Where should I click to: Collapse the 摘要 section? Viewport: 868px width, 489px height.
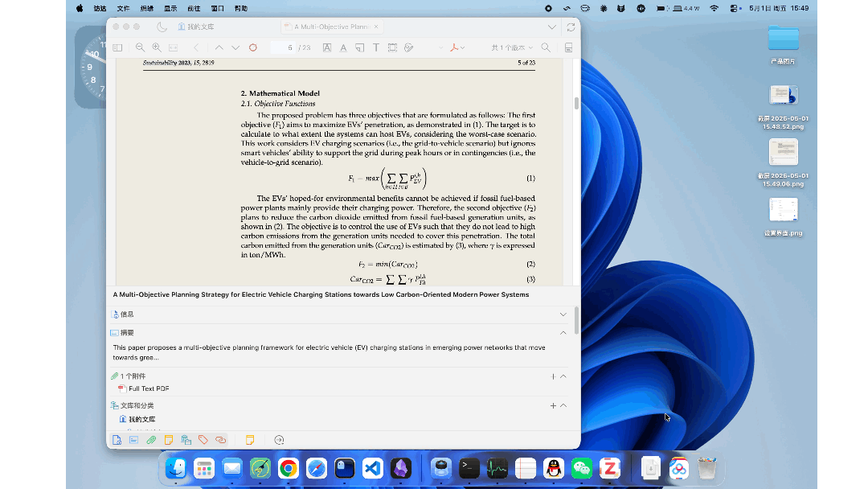click(563, 333)
